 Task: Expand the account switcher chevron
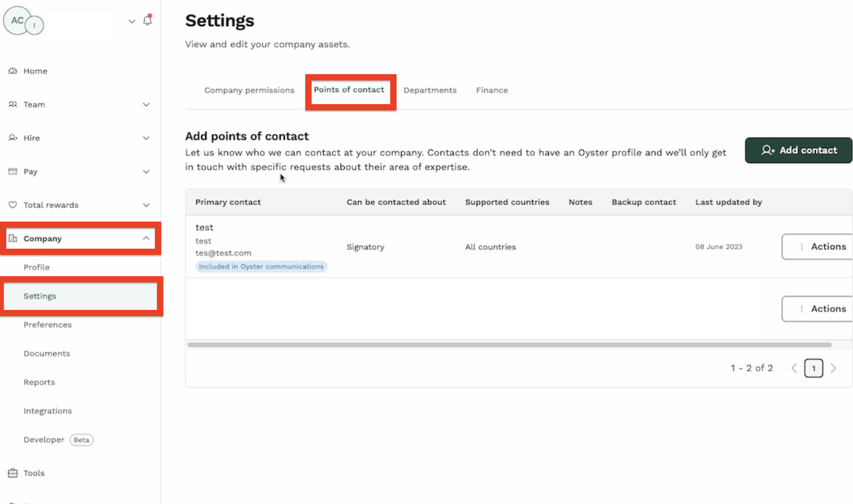pyautogui.click(x=132, y=21)
